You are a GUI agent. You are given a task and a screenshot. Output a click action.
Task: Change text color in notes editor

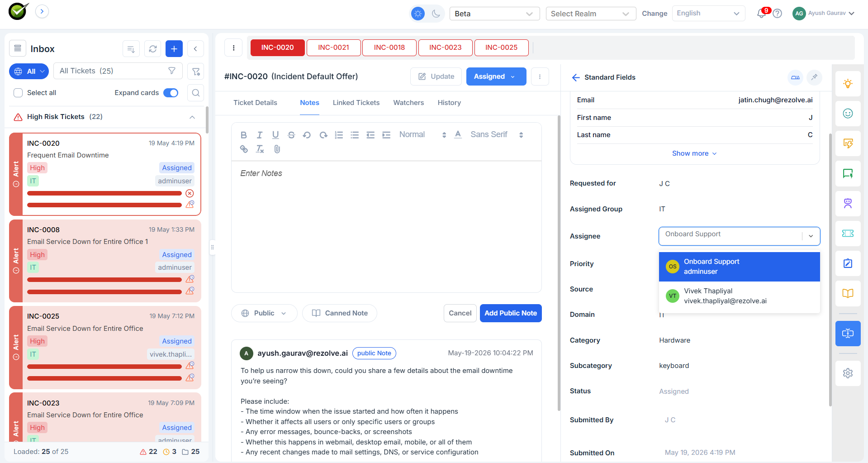458,134
